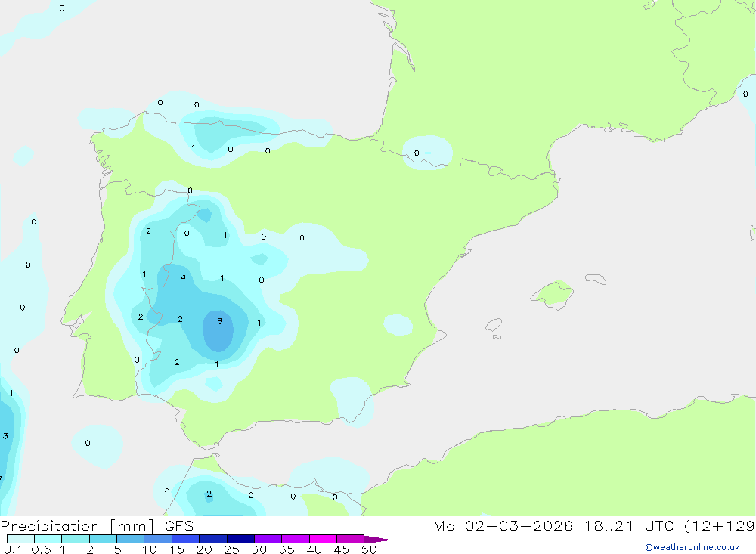The height and width of the screenshot is (554, 756).
Task: Choose the 30–35 mm violet legend swatch
Action: [268, 539]
